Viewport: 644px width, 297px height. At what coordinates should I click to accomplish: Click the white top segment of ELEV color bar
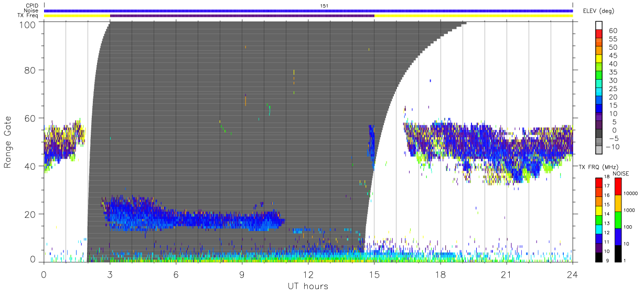(598, 26)
